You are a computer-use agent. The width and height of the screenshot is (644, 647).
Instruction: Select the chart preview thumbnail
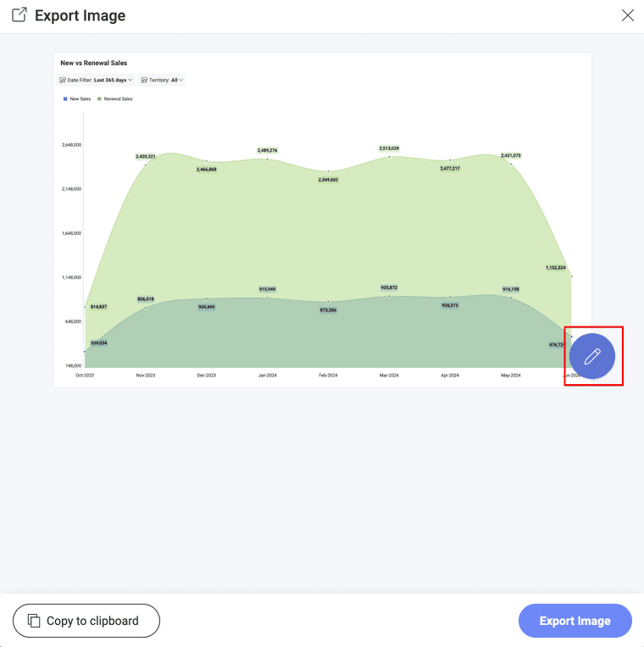coord(322,220)
